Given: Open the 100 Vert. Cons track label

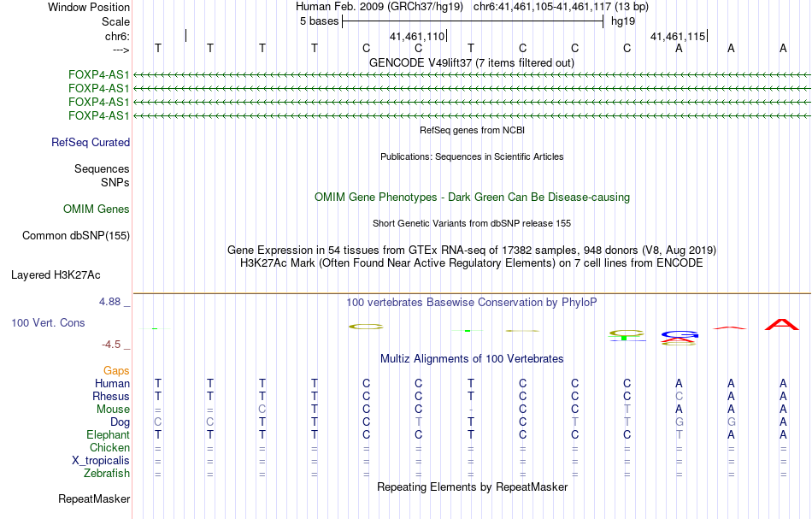Looking at the screenshot, I should [48, 322].
